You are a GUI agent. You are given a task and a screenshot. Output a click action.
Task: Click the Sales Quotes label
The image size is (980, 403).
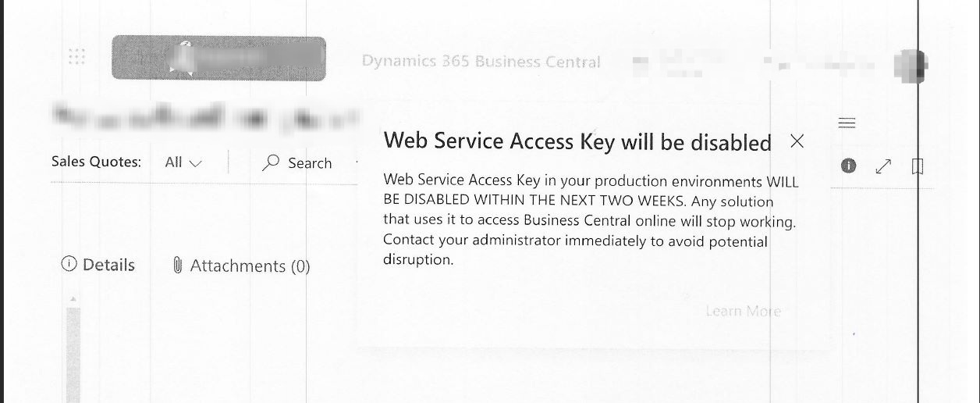click(x=96, y=162)
